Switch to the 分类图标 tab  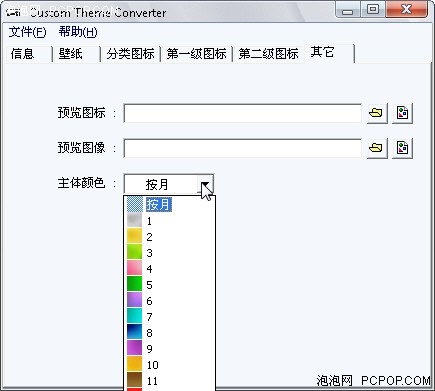point(131,54)
